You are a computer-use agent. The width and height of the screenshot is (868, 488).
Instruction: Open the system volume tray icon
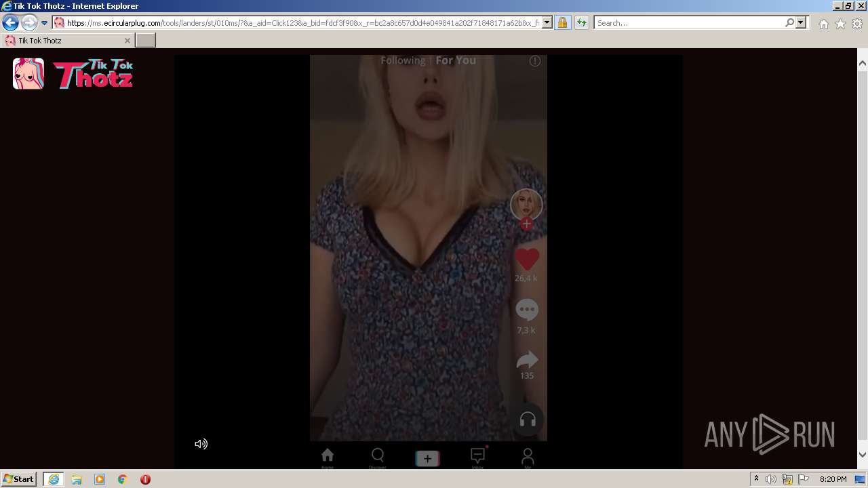pyautogui.click(x=771, y=479)
